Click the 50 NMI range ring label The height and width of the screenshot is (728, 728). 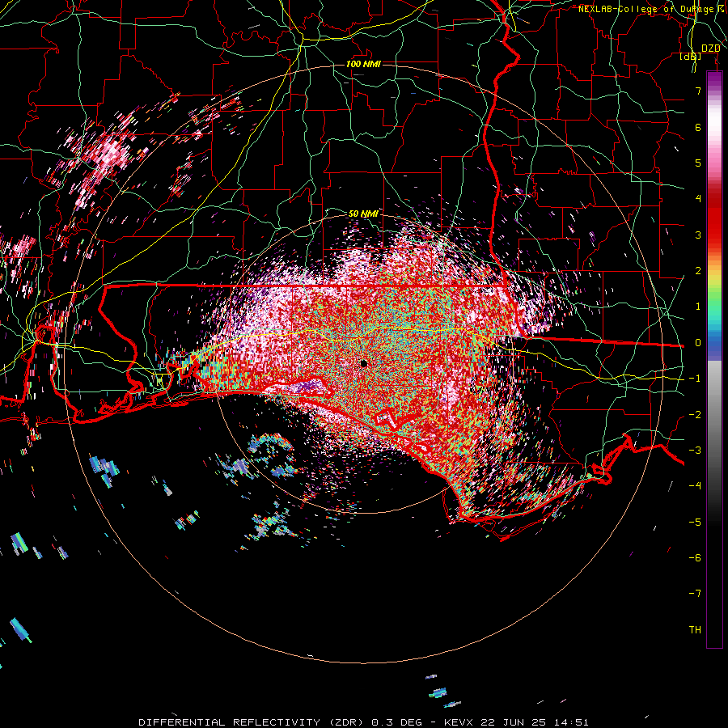(363, 214)
